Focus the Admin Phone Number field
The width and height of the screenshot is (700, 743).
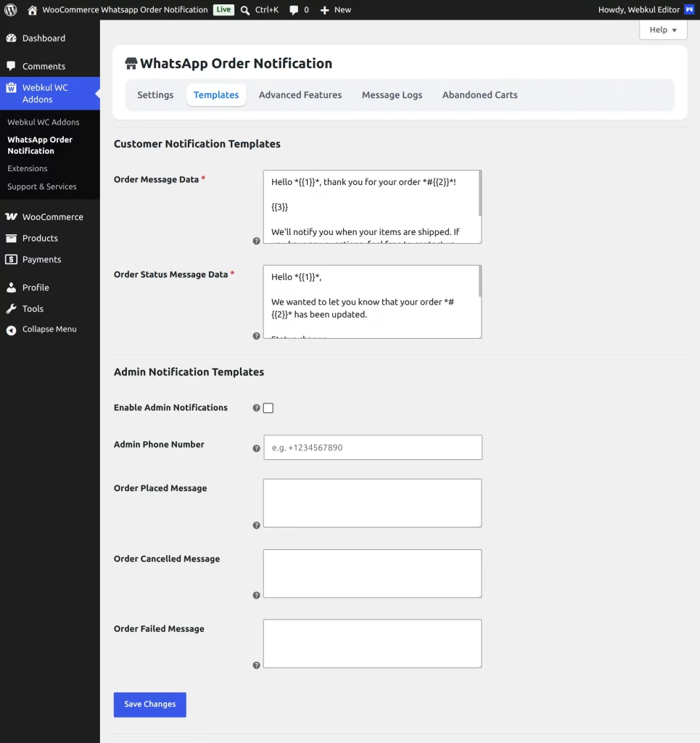click(x=373, y=447)
